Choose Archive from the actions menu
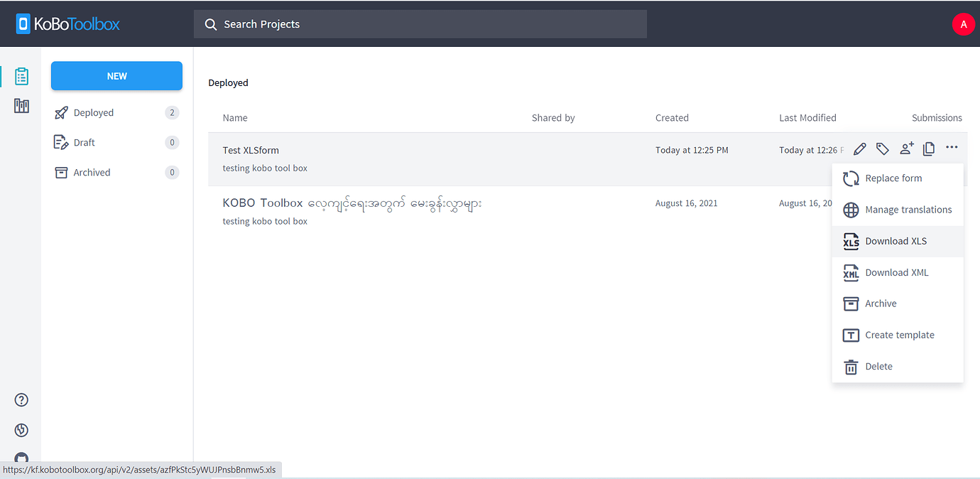Viewport: 980px width, 479px height. [x=881, y=303]
